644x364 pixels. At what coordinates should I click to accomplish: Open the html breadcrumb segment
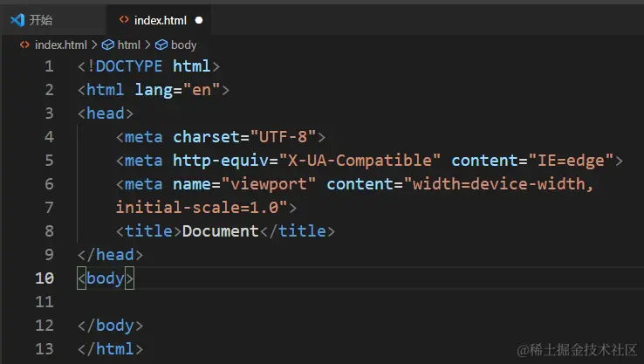coord(129,45)
